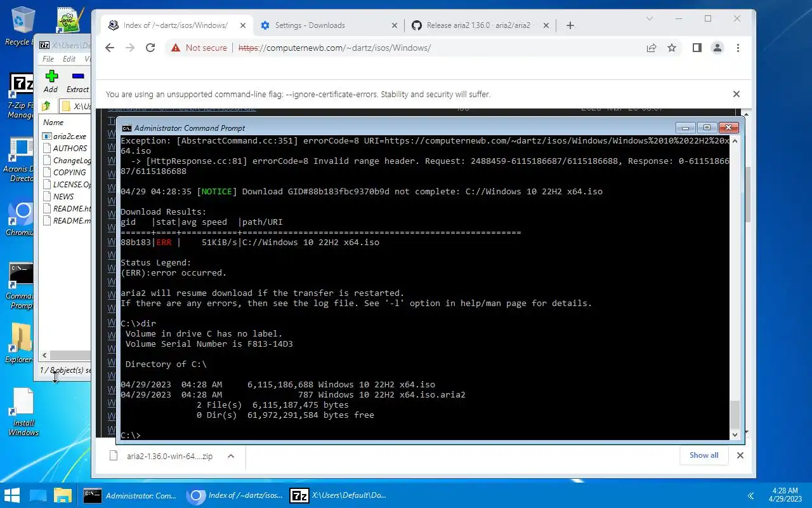Toggle the Chrome side panel icon

(x=697, y=48)
